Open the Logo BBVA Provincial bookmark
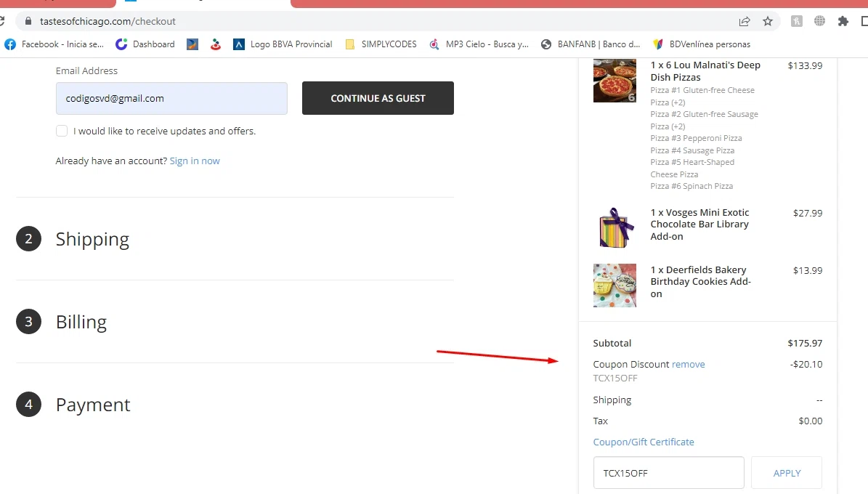 click(283, 44)
